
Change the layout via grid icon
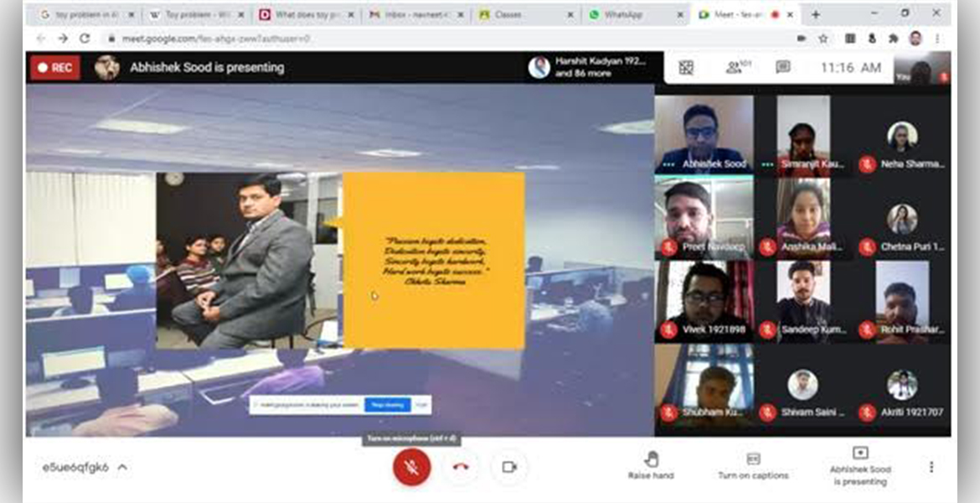click(686, 67)
